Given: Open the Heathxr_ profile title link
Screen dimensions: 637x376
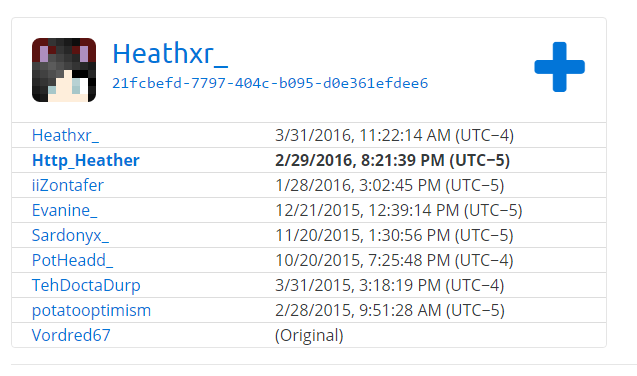Looking at the screenshot, I should click(x=170, y=54).
